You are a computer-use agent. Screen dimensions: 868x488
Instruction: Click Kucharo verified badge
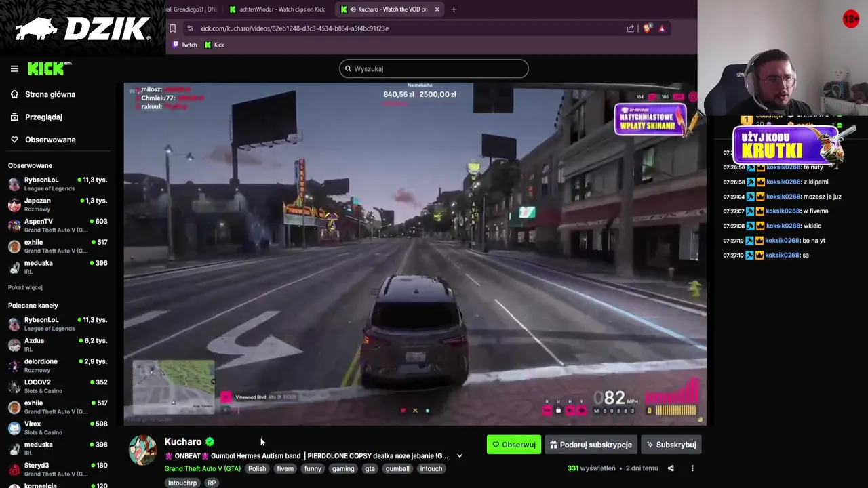point(210,442)
